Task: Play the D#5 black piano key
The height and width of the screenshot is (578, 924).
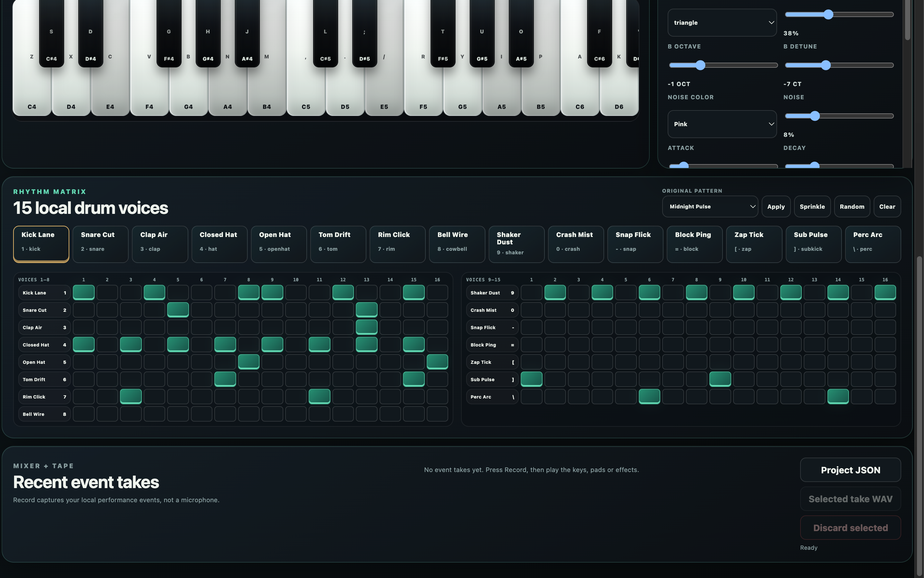Action: [365, 34]
